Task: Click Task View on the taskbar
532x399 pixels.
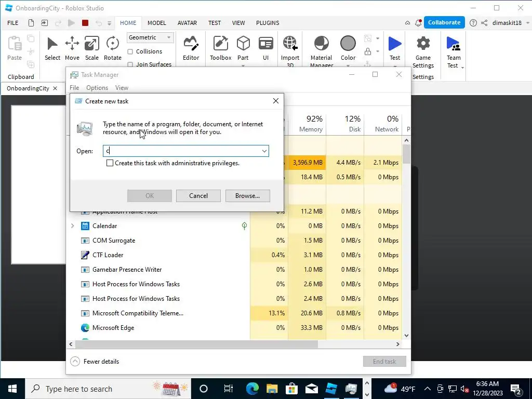Action: point(229,389)
